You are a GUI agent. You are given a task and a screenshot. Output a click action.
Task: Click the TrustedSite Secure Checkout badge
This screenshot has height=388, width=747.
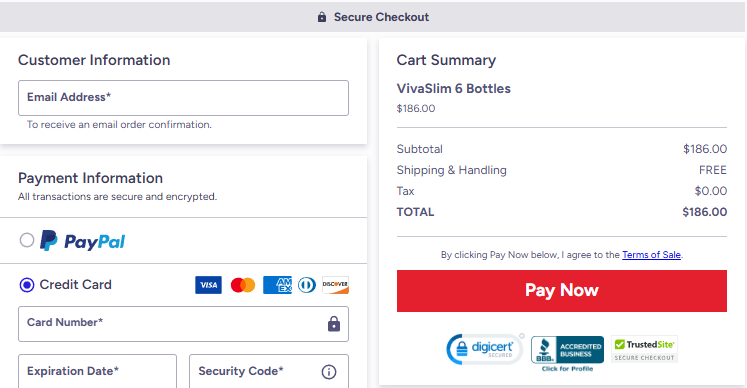(x=644, y=349)
